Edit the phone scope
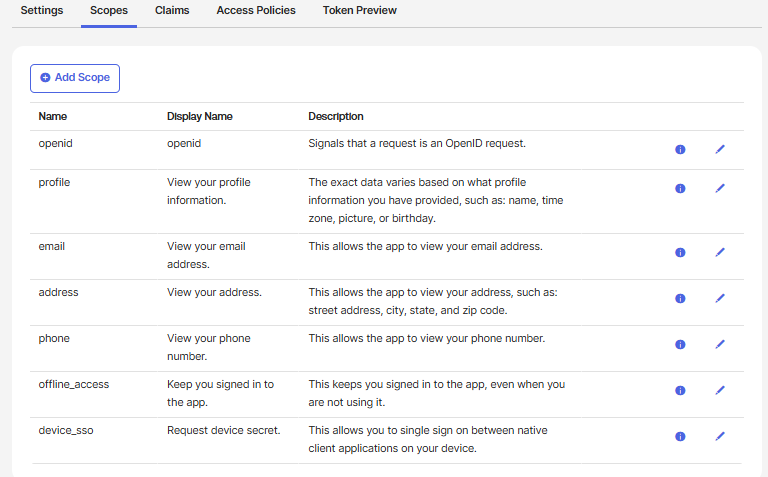The height and width of the screenshot is (477, 768). pyautogui.click(x=720, y=345)
